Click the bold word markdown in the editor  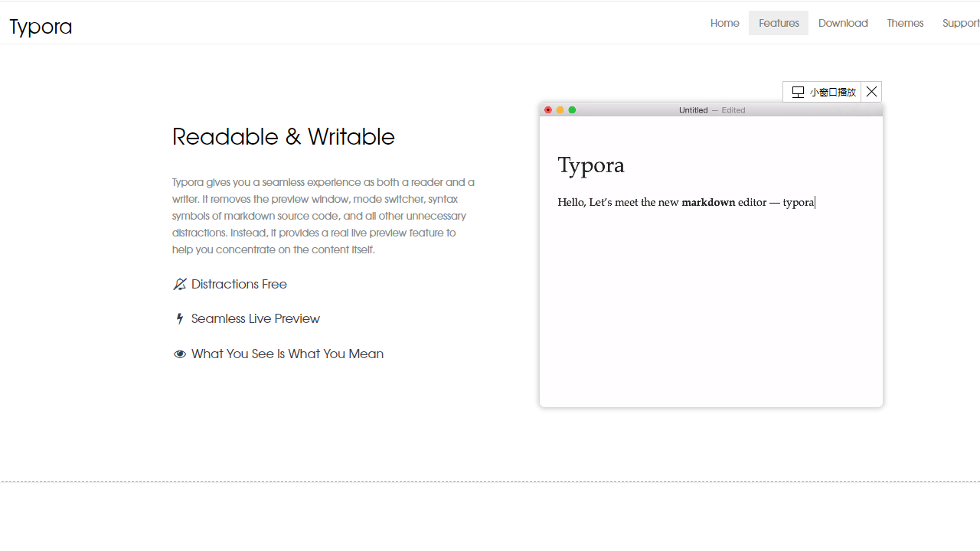point(708,203)
